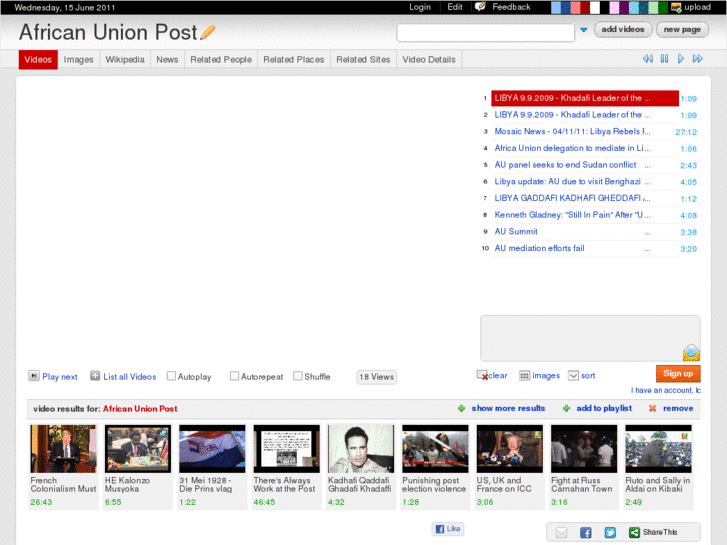Click the clear playlist icon

coord(482,375)
